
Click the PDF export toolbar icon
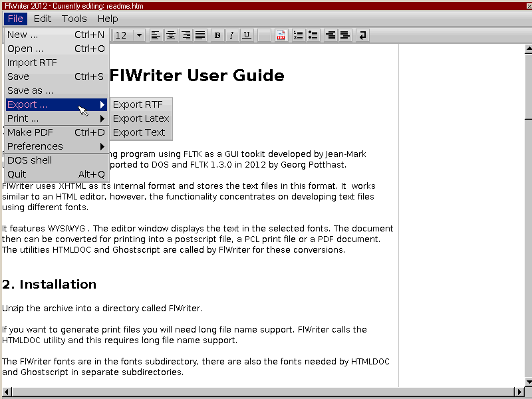tap(281, 35)
